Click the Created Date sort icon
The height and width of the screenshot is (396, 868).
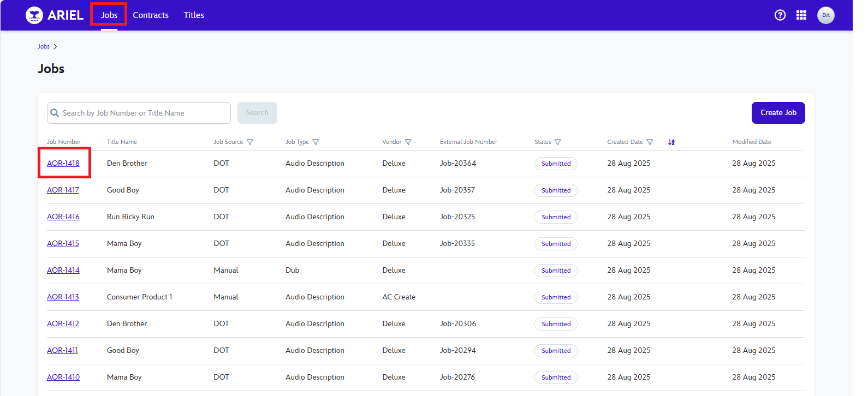click(x=671, y=142)
